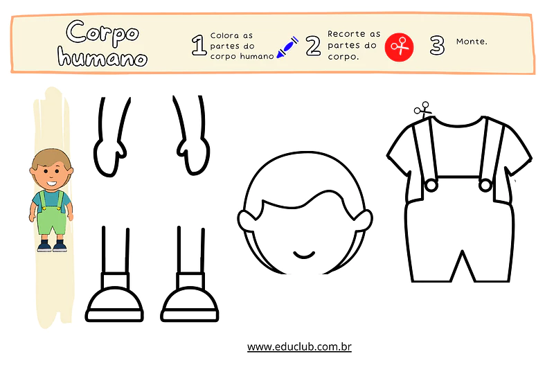Click the right leg's shoe
554x392 pixels.
click(190, 300)
